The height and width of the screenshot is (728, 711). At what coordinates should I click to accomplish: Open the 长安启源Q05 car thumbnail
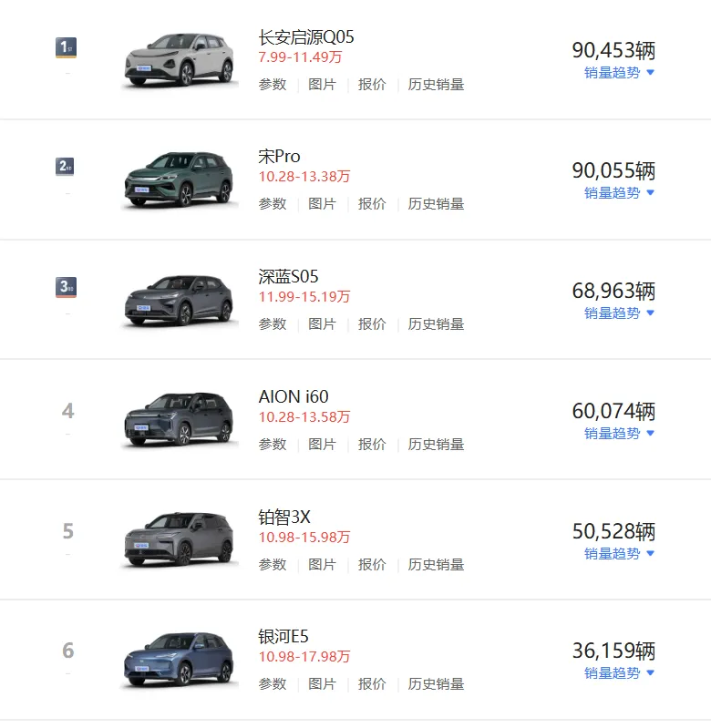tap(180, 60)
